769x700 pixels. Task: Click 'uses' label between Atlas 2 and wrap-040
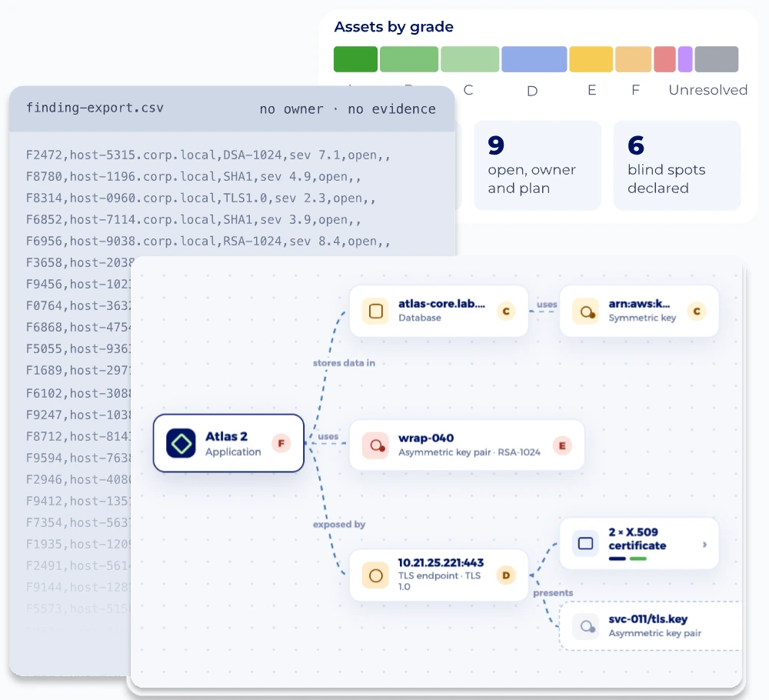pyautogui.click(x=328, y=436)
